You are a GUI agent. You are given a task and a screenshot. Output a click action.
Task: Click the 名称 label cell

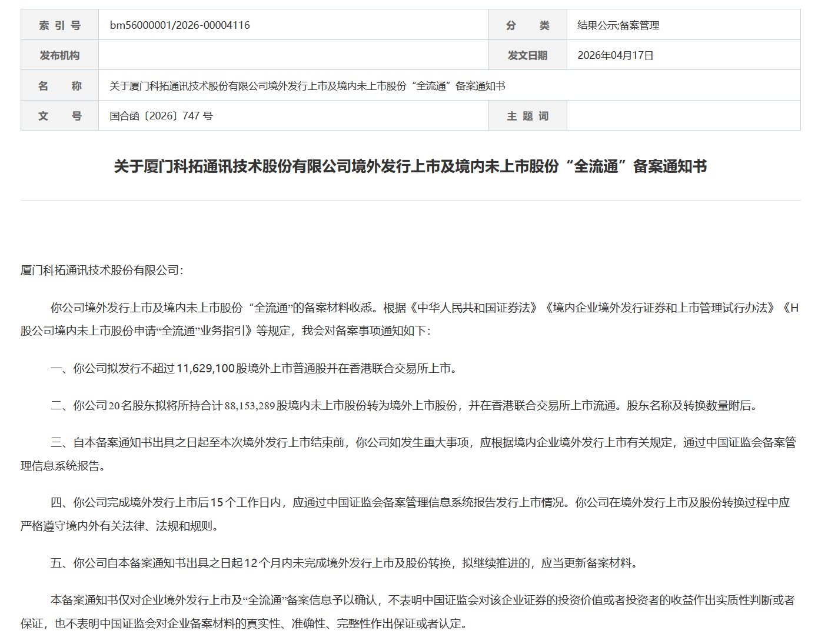coord(59,86)
